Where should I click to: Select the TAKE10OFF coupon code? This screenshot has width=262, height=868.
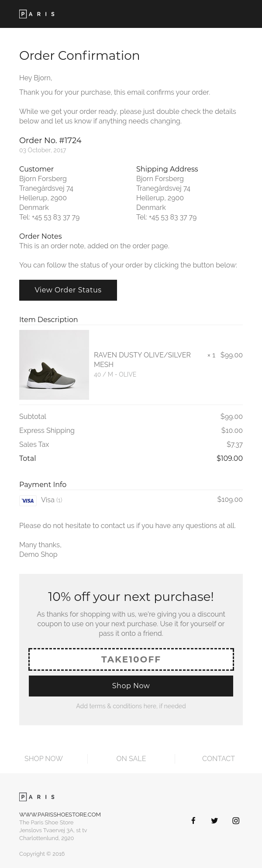(x=131, y=659)
